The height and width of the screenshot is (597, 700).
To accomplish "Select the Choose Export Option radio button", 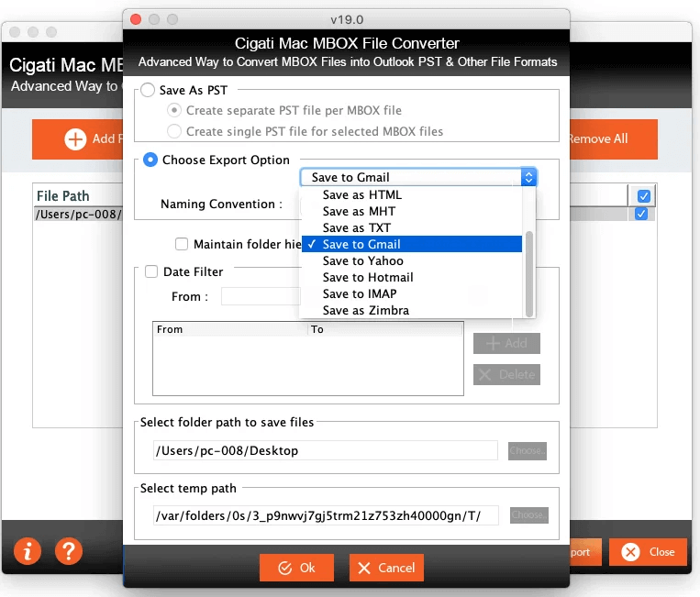I will (x=150, y=160).
